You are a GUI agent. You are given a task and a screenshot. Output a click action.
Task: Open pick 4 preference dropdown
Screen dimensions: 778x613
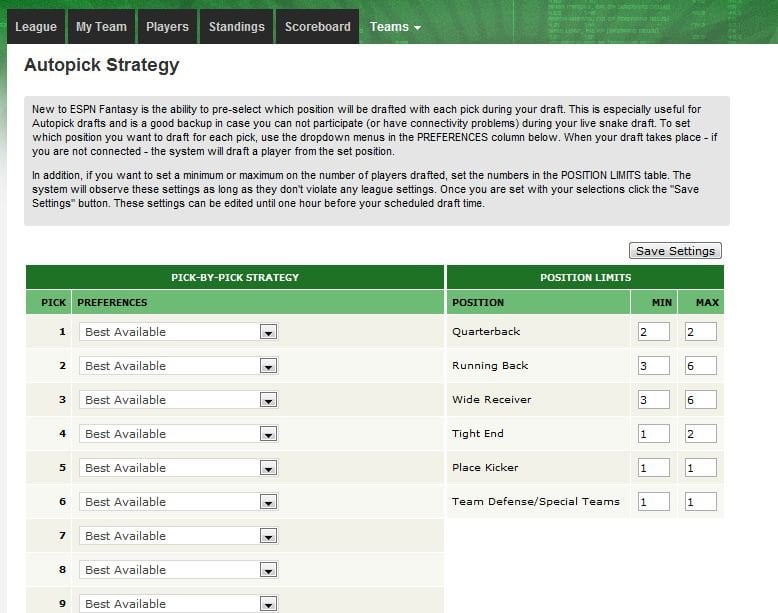[179, 434]
